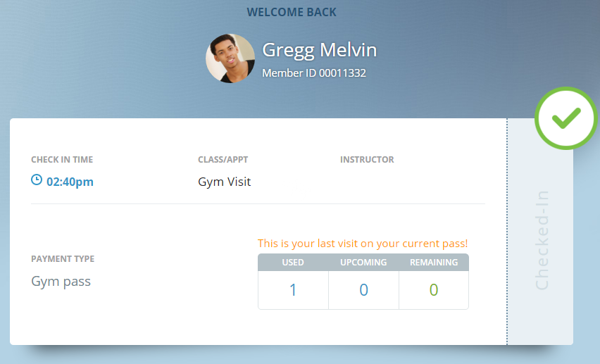Viewport: 600px width, 364px height.
Task: Click the Gym Visit class entry
Action: click(x=224, y=182)
